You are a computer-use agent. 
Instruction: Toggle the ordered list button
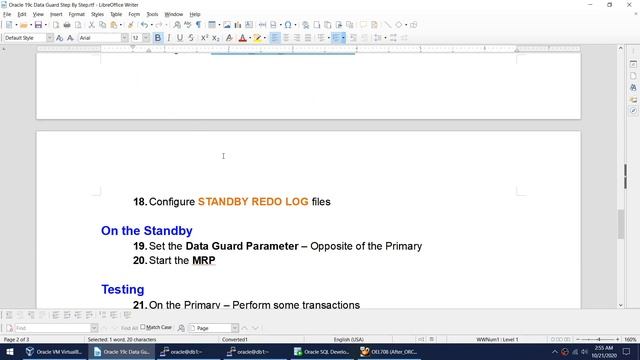pyautogui.click(x=336, y=38)
